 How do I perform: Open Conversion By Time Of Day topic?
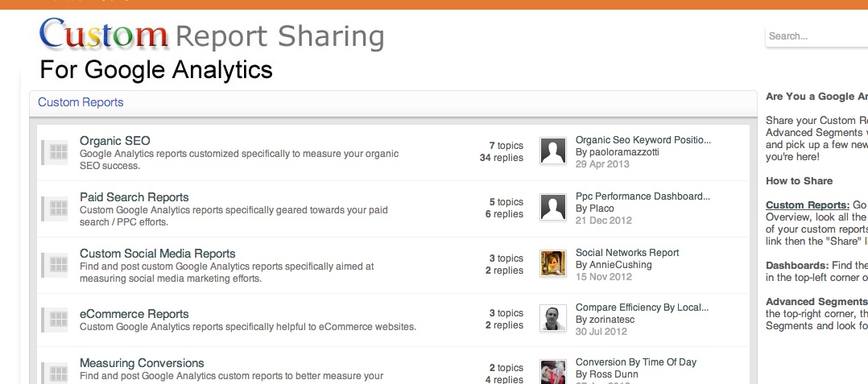point(636,362)
